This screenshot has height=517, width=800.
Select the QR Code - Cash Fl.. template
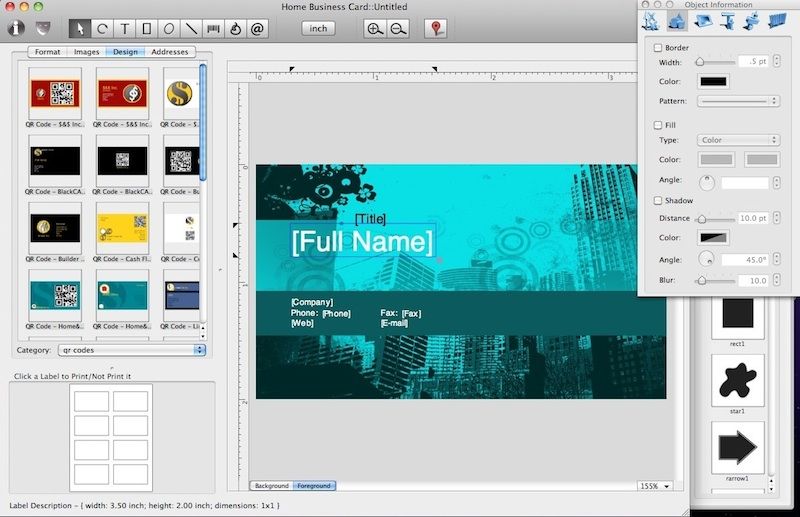pyautogui.click(x=122, y=233)
